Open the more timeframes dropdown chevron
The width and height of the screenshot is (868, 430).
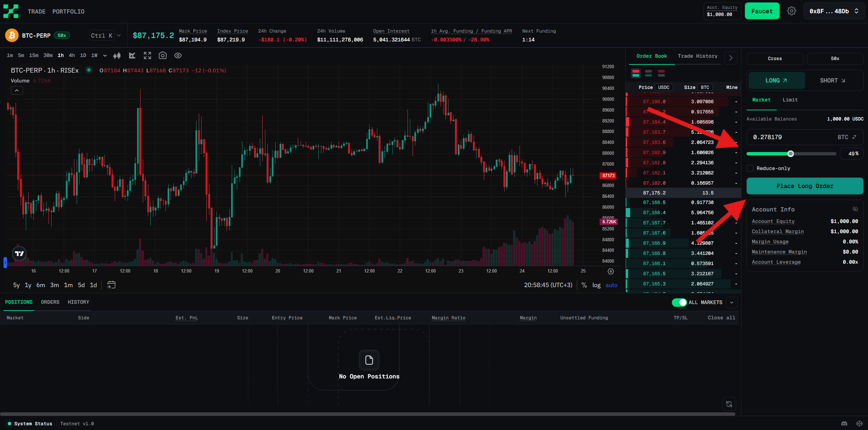pos(105,56)
